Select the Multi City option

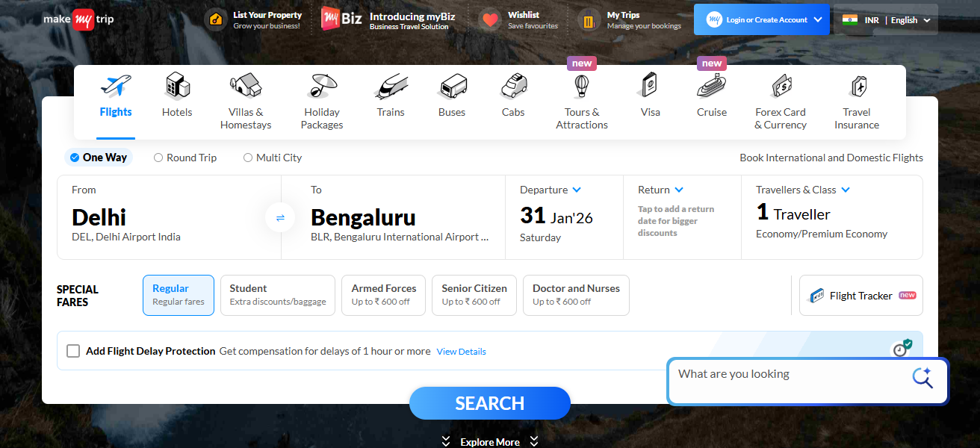247,158
